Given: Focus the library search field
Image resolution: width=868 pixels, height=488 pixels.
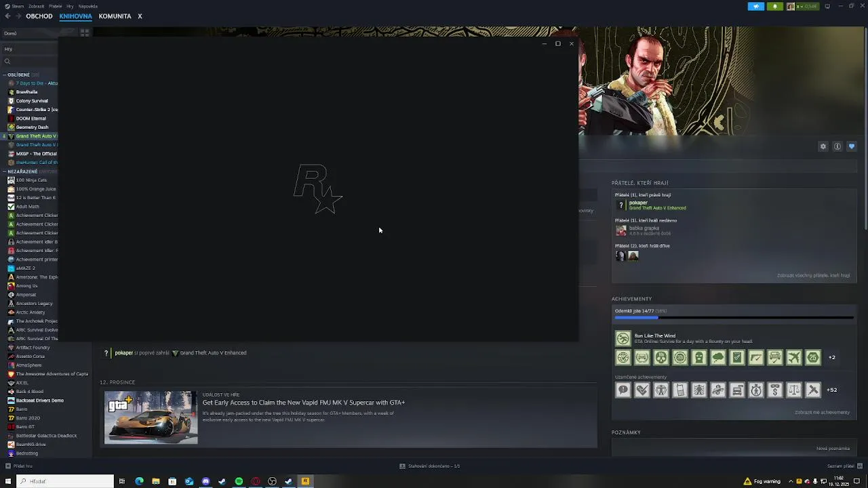Looking at the screenshot, I should (31, 61).
